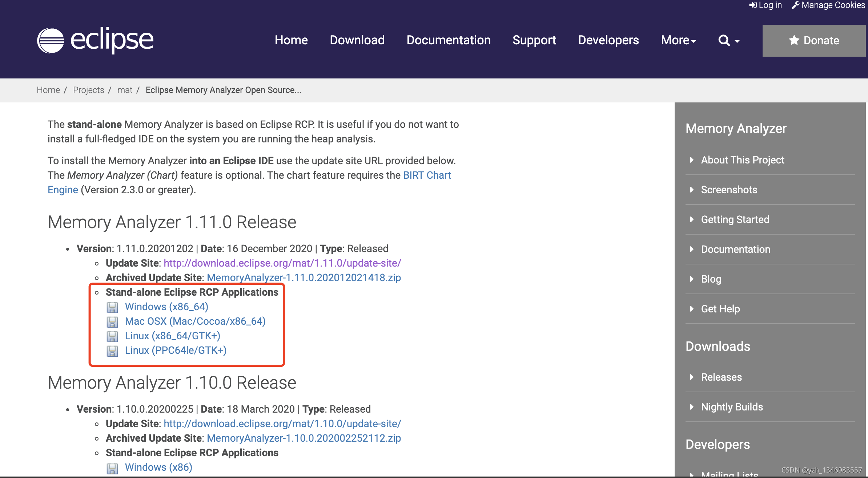Click the Downloads sidebar heading
The image size is (868, 478).
coord(718,346)
